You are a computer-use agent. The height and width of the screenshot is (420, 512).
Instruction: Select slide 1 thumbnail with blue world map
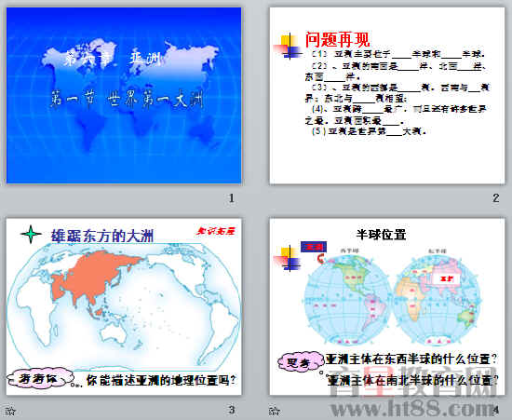(124, 96)
